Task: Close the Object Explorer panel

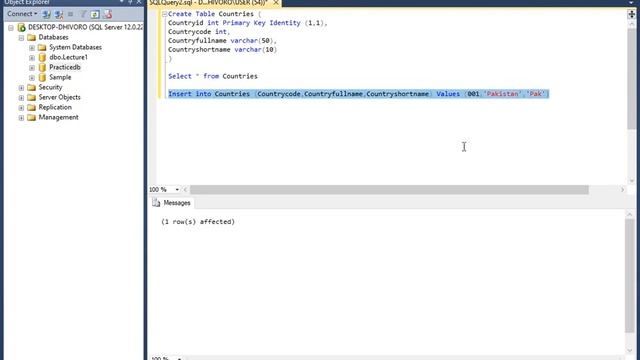Action: point(139,2)
